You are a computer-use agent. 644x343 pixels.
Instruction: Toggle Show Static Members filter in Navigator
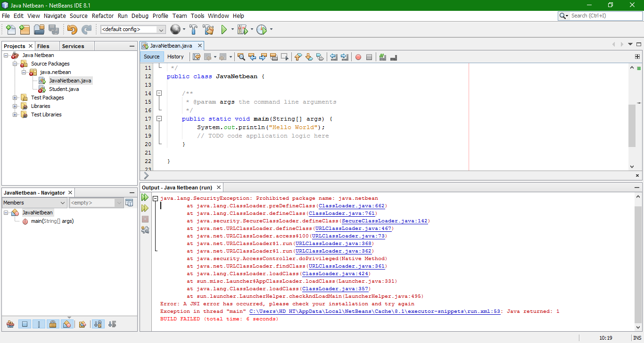coord(39,324)
